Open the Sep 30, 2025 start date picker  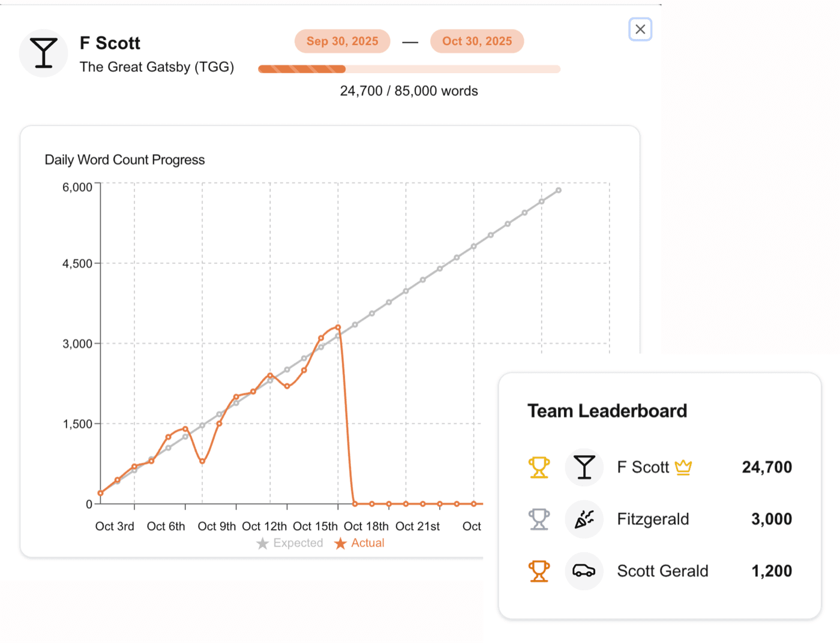[x=342, y=41]
